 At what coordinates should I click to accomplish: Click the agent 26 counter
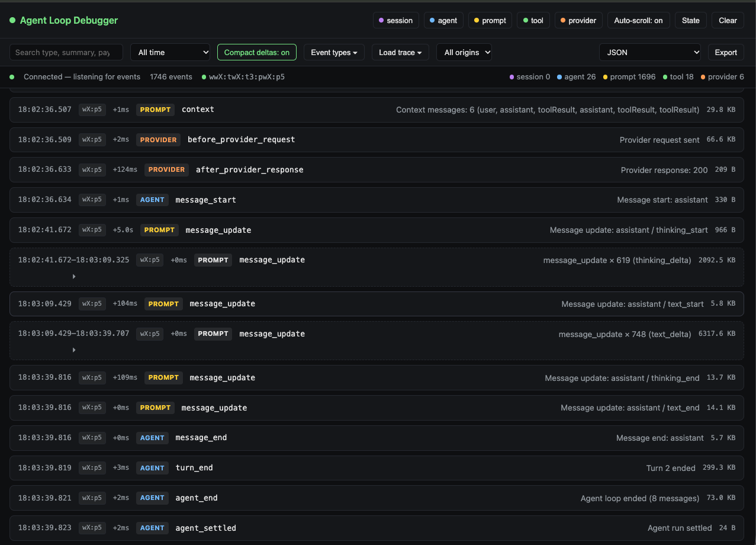(576, 77)
